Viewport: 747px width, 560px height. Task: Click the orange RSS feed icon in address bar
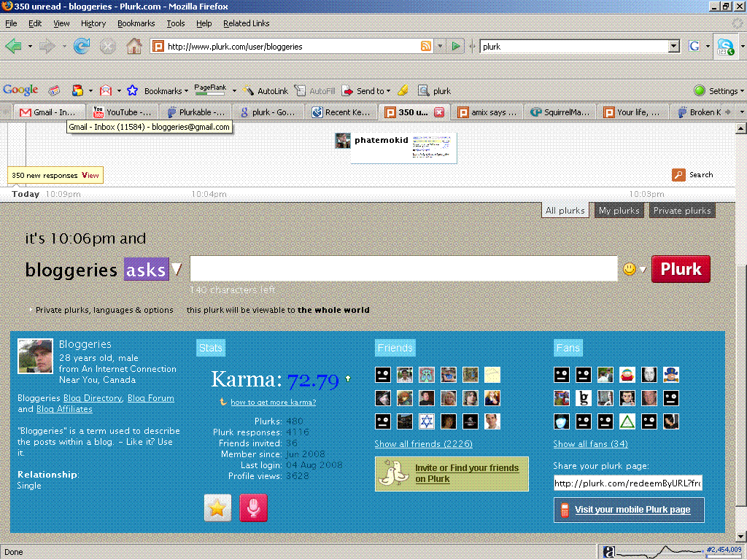(426, 46)
